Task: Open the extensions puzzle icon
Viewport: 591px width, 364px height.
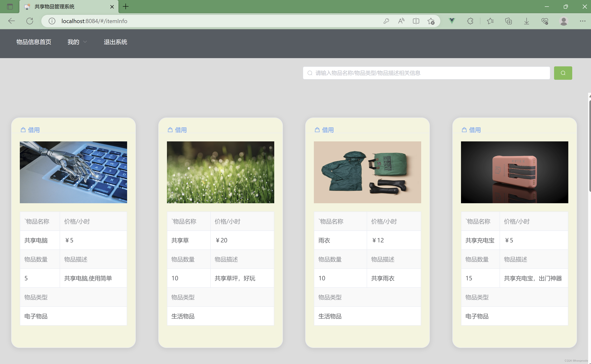Action: click(470, 21)
